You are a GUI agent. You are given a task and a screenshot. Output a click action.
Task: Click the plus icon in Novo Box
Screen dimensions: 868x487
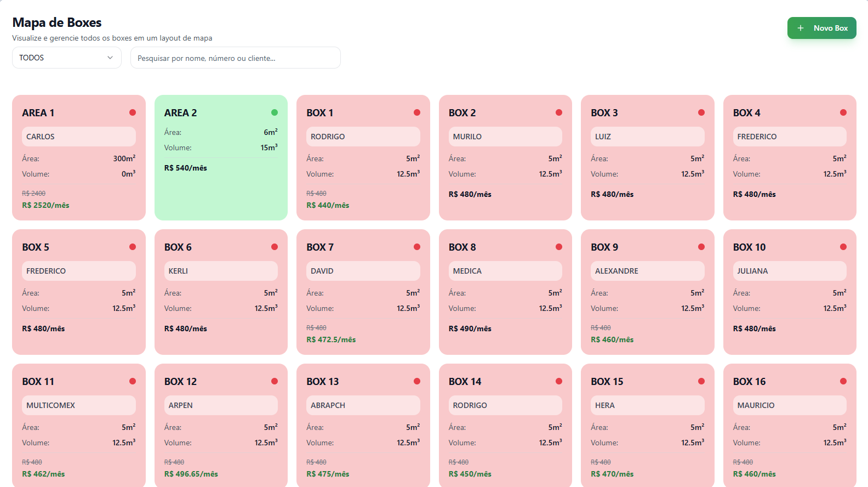(x=801, y=28)
